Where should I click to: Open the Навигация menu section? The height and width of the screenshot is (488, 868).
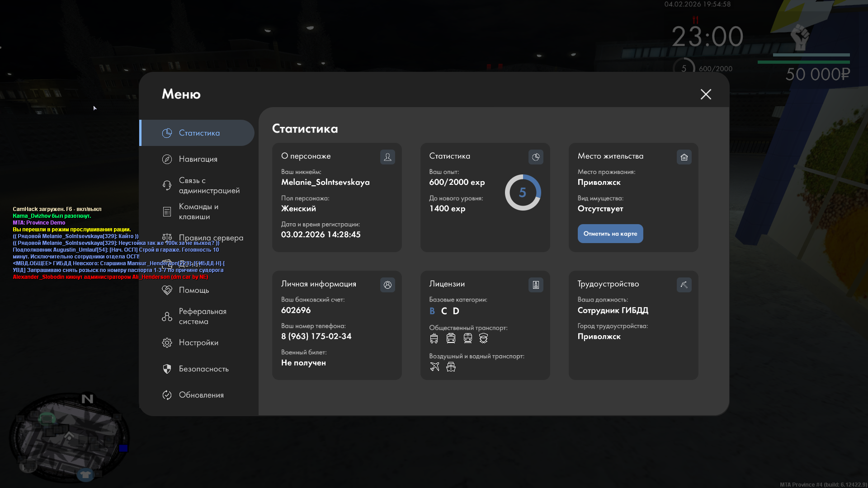[198, 159]
